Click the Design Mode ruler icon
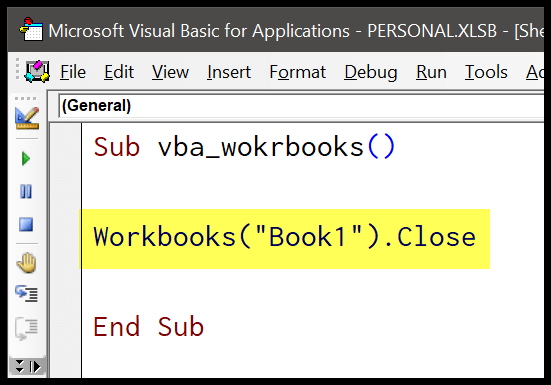 pyautogui.click(x=27, y=118)
